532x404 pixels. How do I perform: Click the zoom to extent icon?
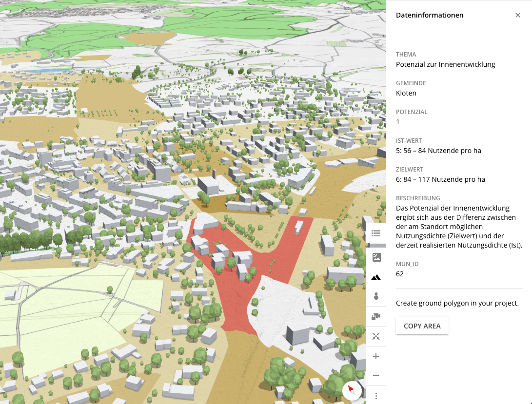coord(376,336)
